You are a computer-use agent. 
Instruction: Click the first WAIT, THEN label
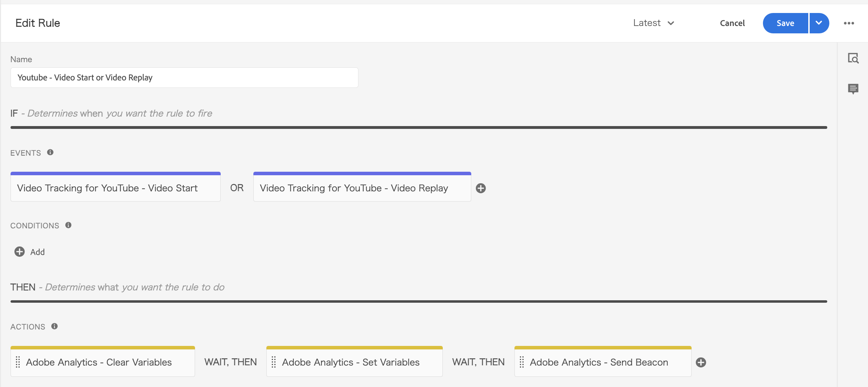[x=231, y=362]
